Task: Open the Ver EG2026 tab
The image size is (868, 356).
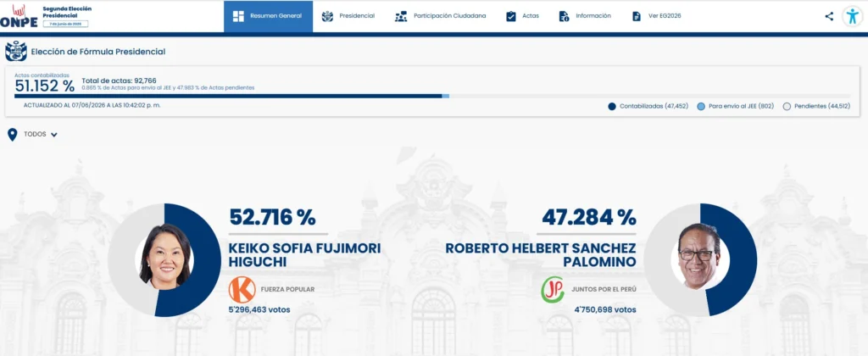Action: coord(657,16)
